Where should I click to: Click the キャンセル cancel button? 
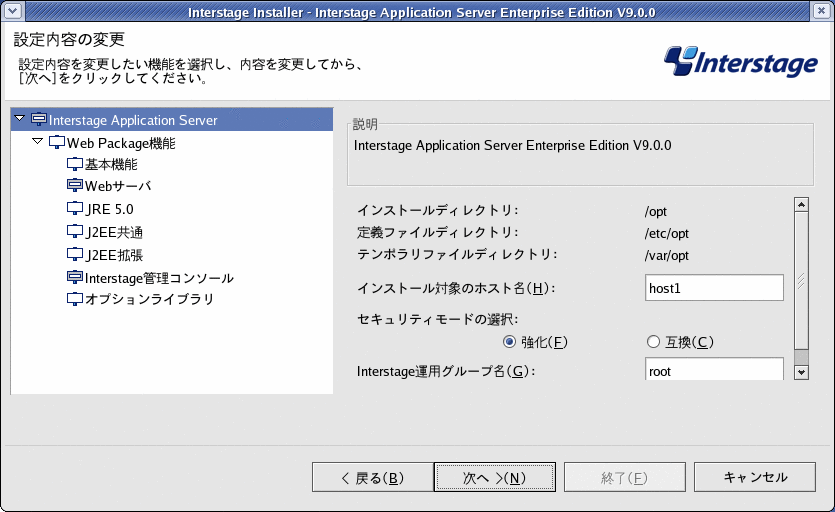coord(755,477)
